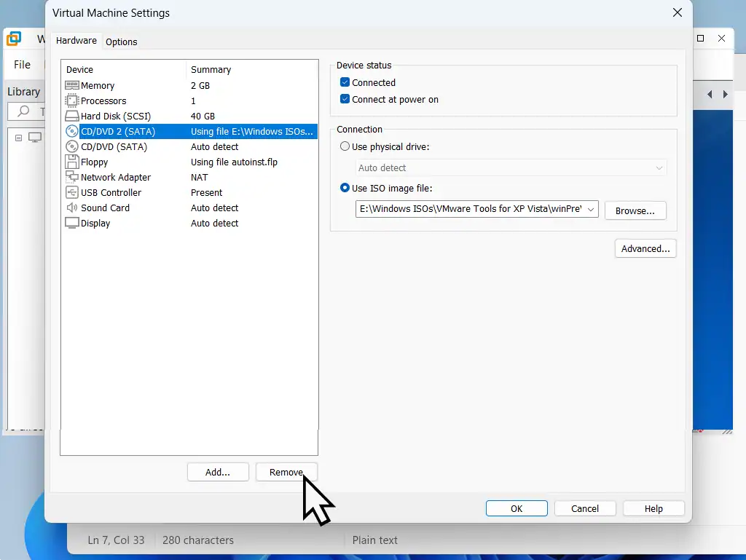The width and height of the screenshot is (746, 560).
Task: Click the CD/DVD 2 (SATA) disc icon
Action: point(72,131)
